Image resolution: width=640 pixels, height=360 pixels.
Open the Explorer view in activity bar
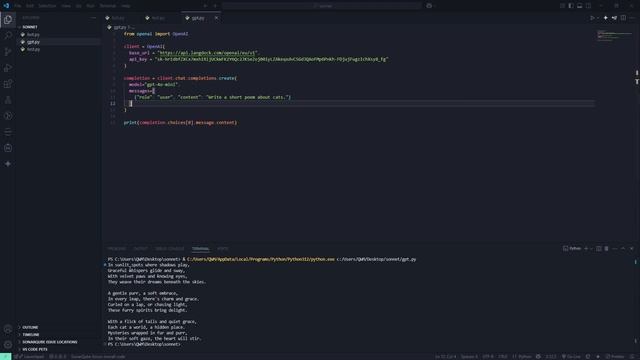[x=8, y=20]
